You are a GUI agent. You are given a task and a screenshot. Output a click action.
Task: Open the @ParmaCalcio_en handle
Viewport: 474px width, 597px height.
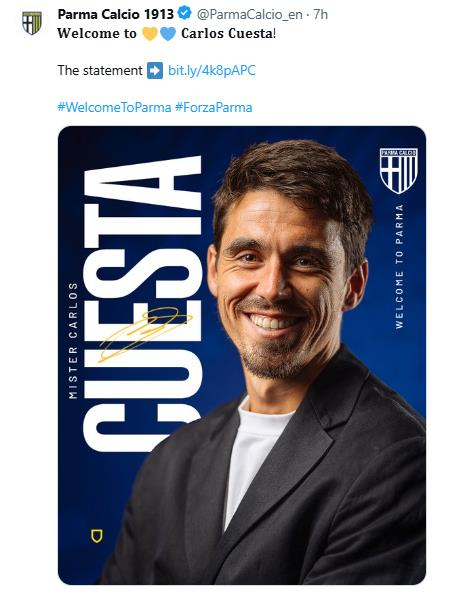(249, 14)
